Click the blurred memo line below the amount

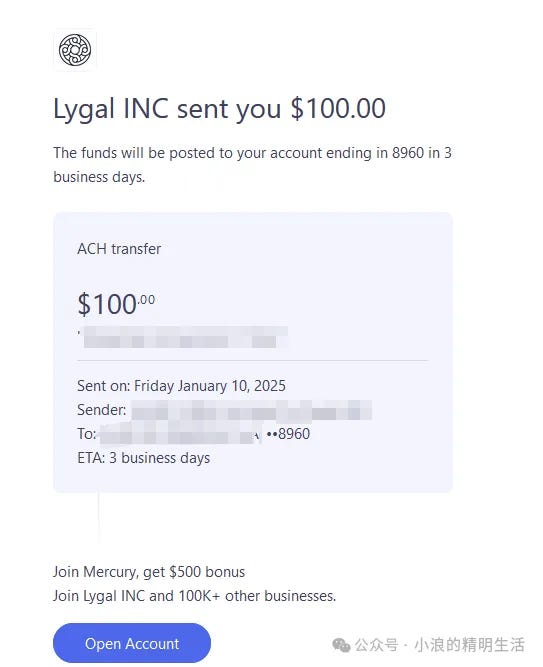point(185,337)
